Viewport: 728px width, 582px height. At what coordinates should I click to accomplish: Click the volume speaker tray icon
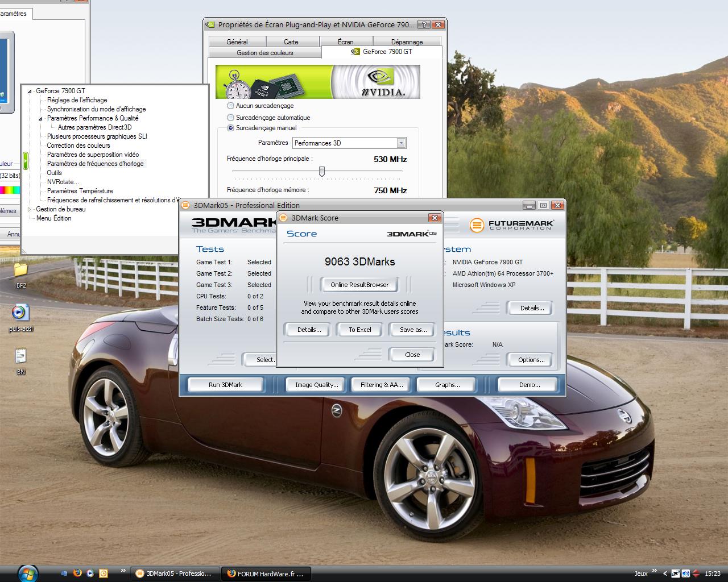pos(686,573)
